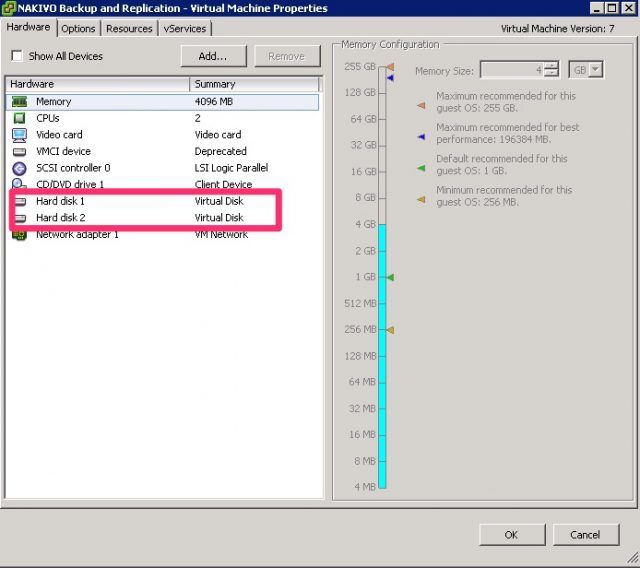Image resolution: width=640 pixels, height=568 pixels.
Task: Select the VMCI device label
Action: [63, 151]
